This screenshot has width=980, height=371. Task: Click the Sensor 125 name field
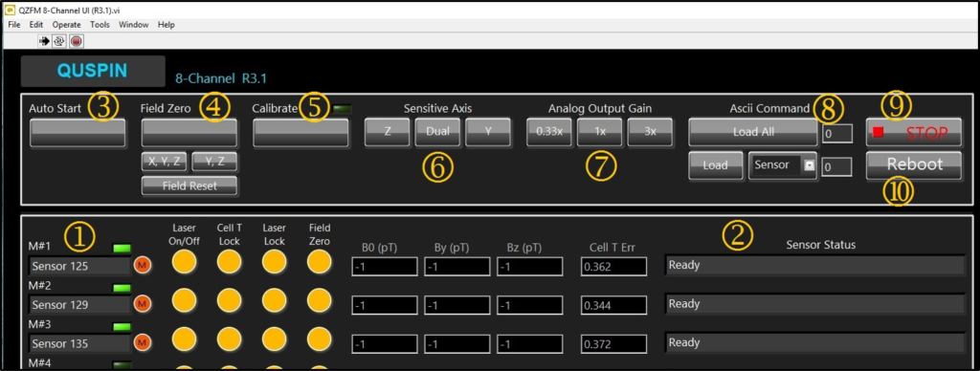click(80, 266)
